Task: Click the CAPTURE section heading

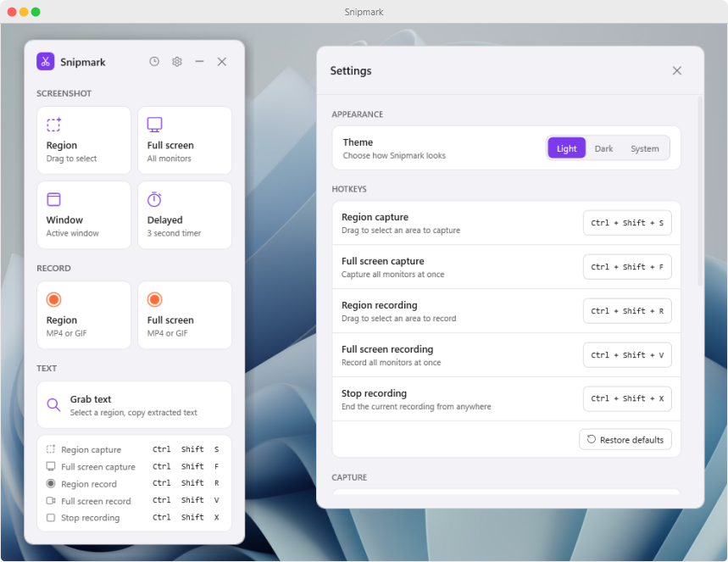Action: pos(349,477)
